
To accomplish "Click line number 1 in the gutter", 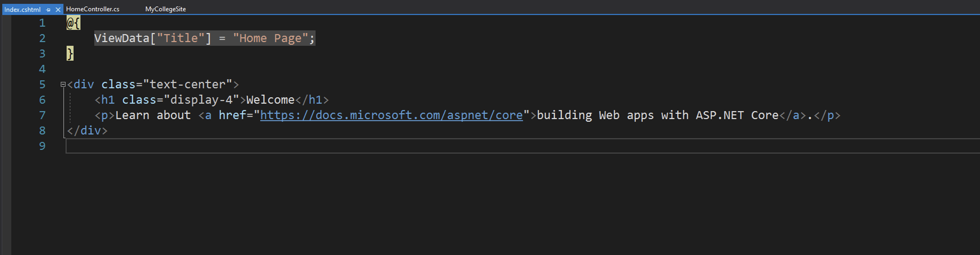I will tap(42, 23).
